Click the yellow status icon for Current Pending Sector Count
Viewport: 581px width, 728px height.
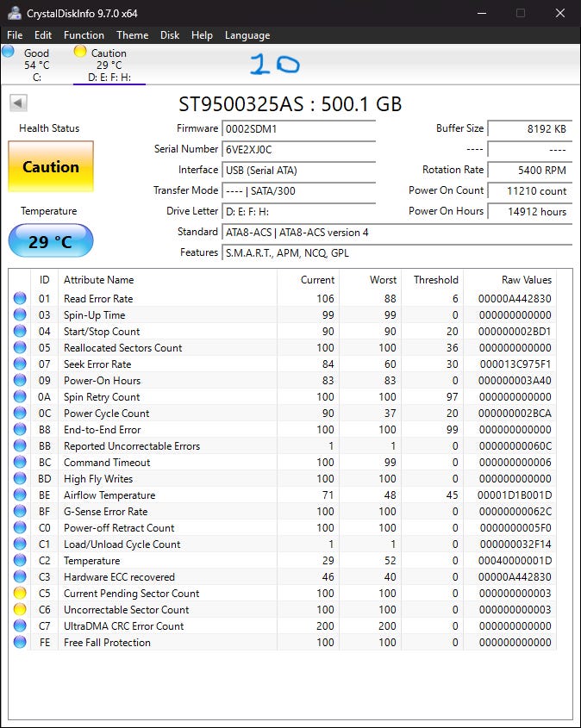coord(20,594)
